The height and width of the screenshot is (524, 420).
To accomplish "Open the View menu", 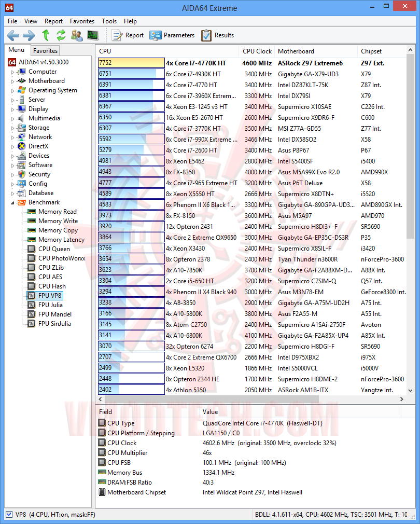I will (x=31, y=21).
